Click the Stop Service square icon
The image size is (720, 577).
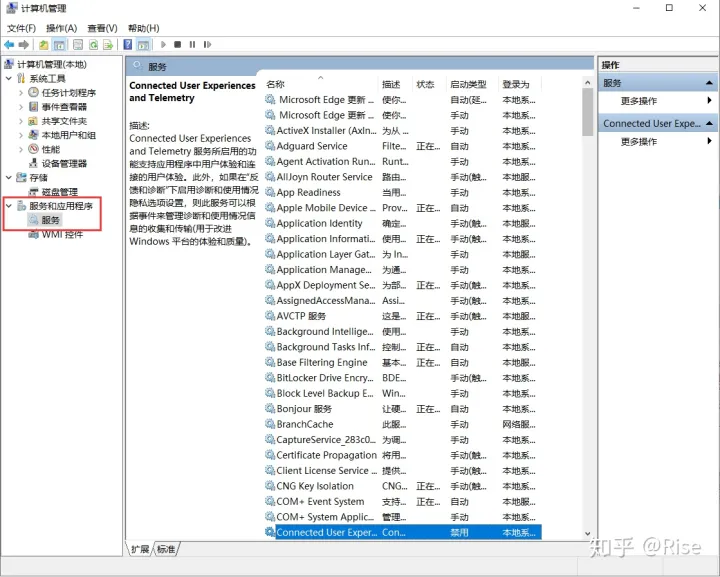coord(178,45)
